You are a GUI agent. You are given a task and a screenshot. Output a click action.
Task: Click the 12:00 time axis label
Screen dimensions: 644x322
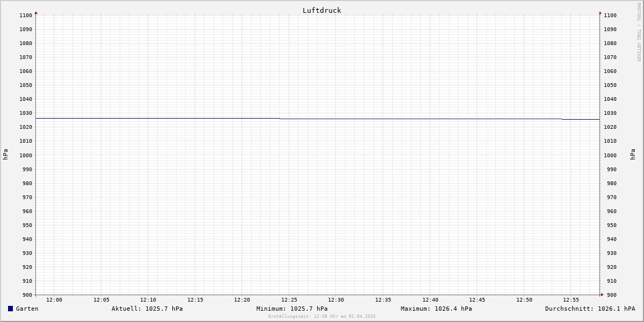click(54, 300)
